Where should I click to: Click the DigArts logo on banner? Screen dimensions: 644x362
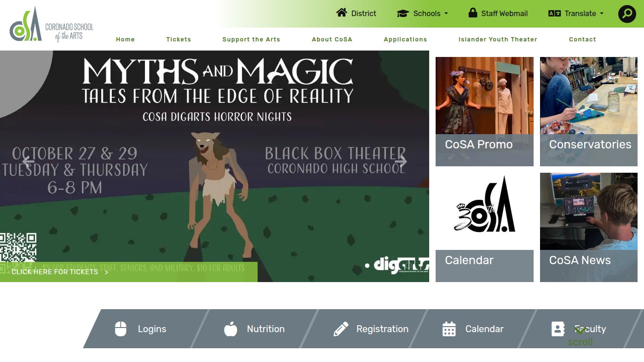(x=401, y=266)
